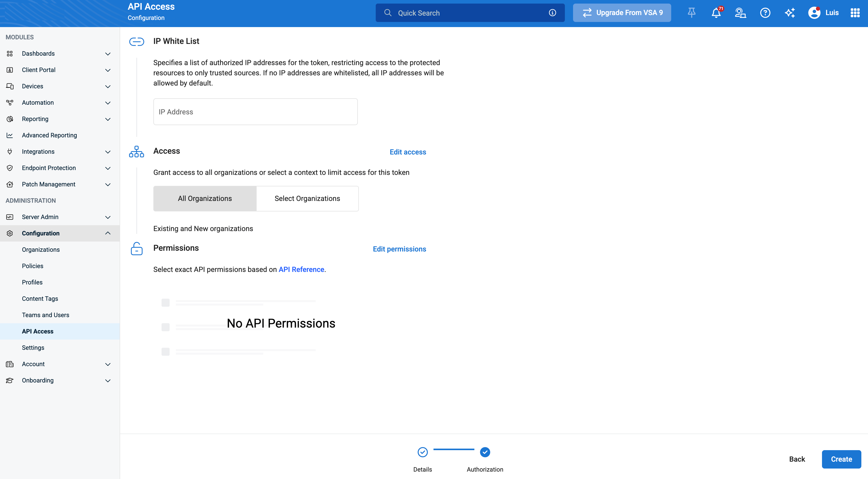Click the Account building icon
Viewport: 868px width, 479px height.
(10, 364)
